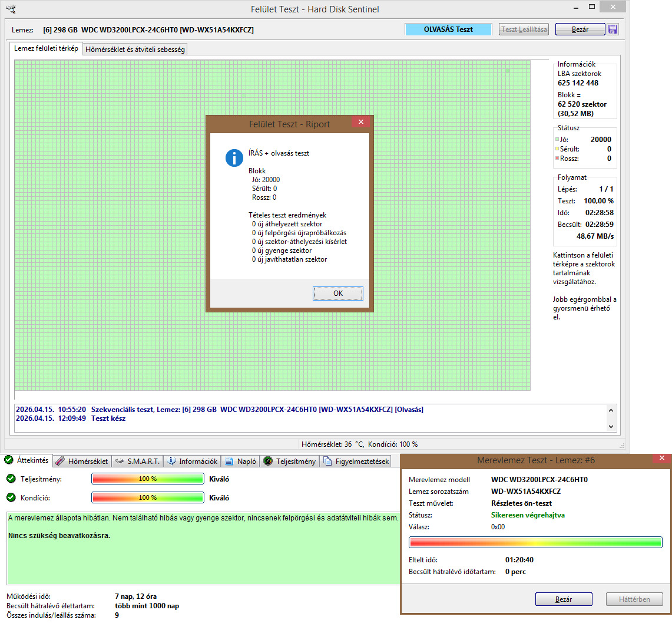Click elapsed time value 01:20:40
The width and height of the screenshot is (672, 623).
point(519,559)
